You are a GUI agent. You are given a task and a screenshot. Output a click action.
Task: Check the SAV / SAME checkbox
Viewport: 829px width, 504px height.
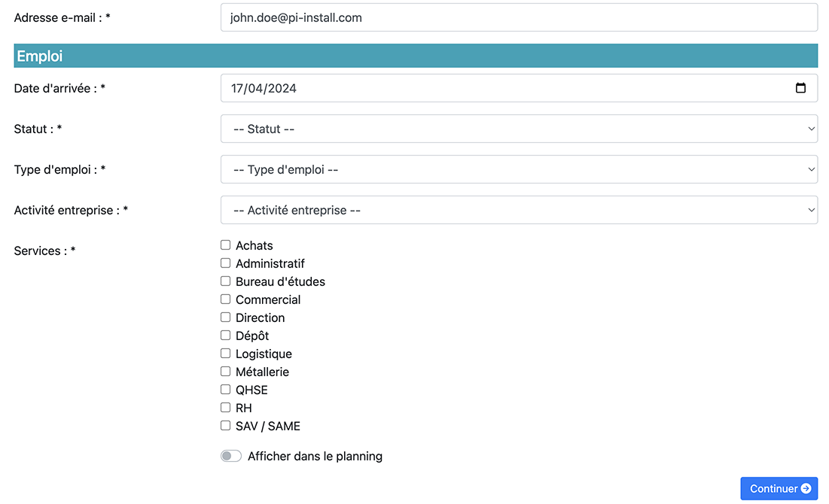click(x=226, y=426)
